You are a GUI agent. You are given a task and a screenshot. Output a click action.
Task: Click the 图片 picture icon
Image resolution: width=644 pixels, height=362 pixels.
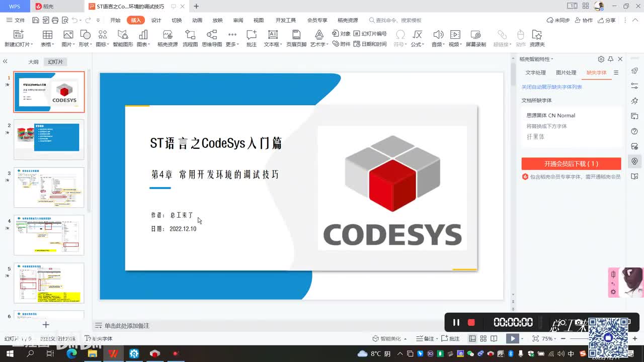click(68, 35)
